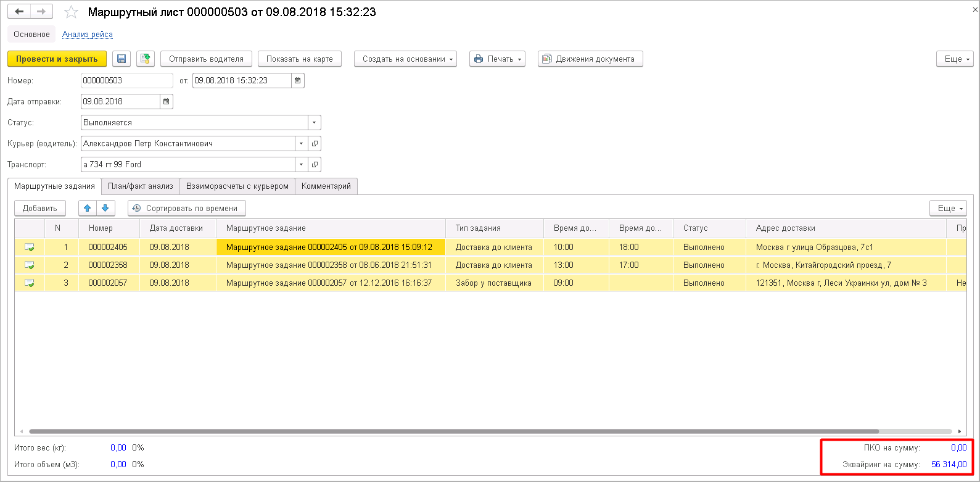Click the 56 314,00 Эквайринг sum value
The height and width of the screenshot is (482, 980).
click(949, 464)
